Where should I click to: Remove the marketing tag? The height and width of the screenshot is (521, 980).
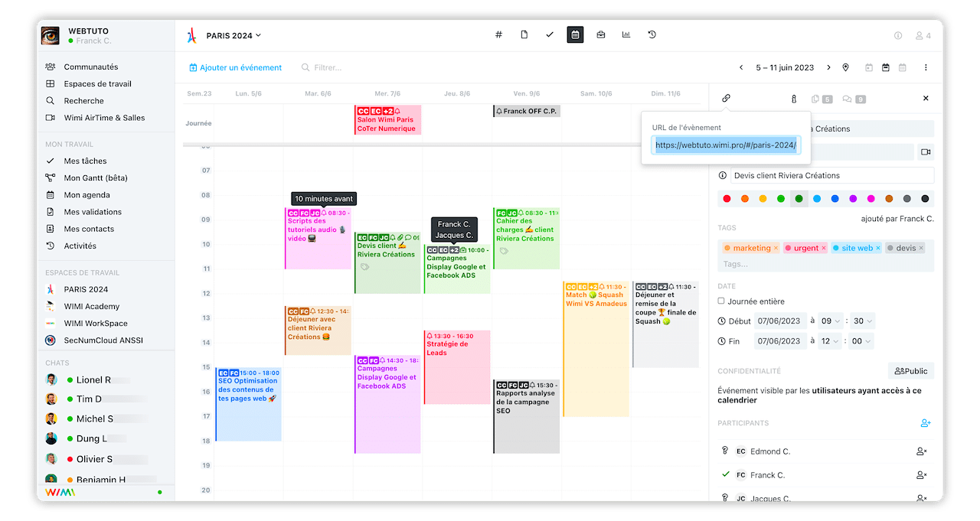click(776, 248)
